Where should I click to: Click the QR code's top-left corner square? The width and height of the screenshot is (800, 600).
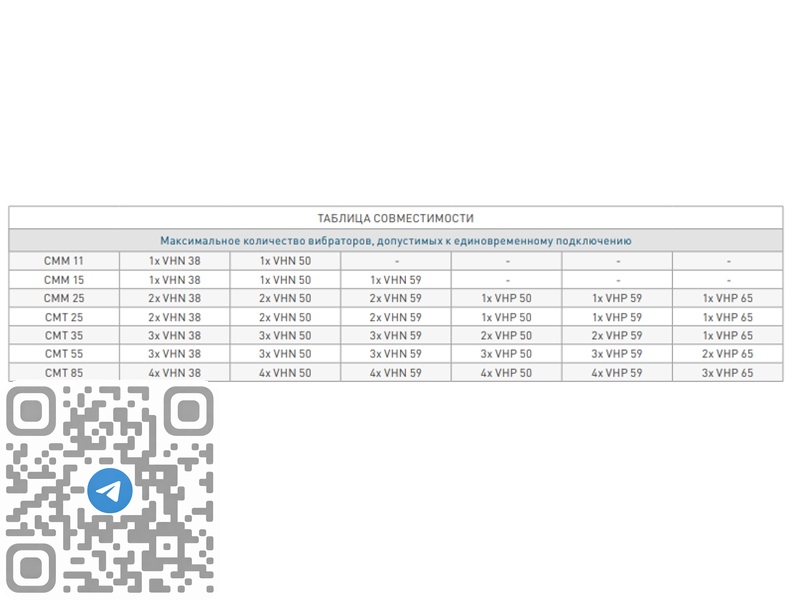31,411
